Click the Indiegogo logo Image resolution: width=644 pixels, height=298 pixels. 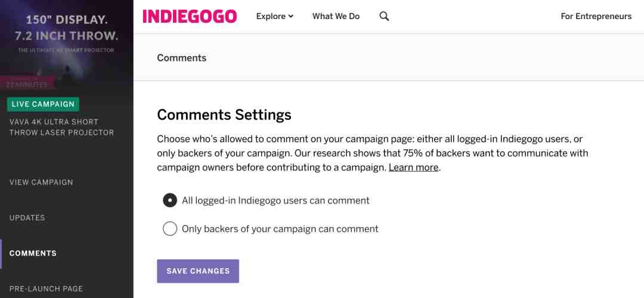tap(190, 17)
